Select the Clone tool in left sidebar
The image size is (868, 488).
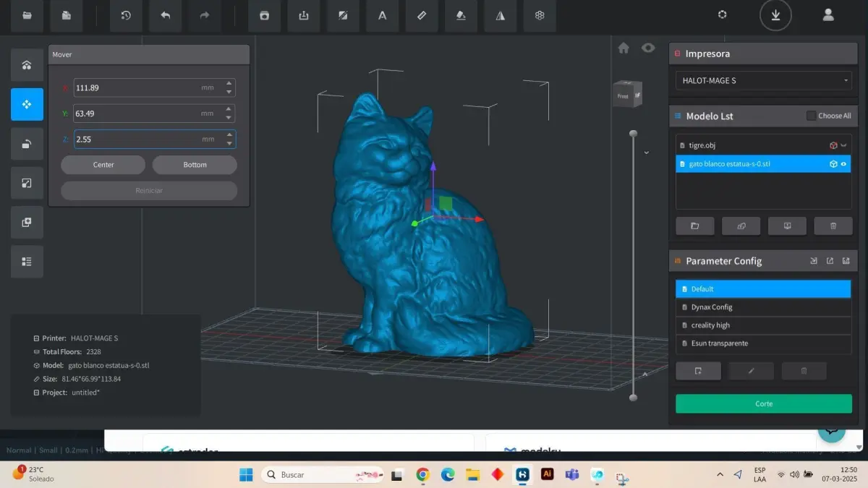[27, 222]
